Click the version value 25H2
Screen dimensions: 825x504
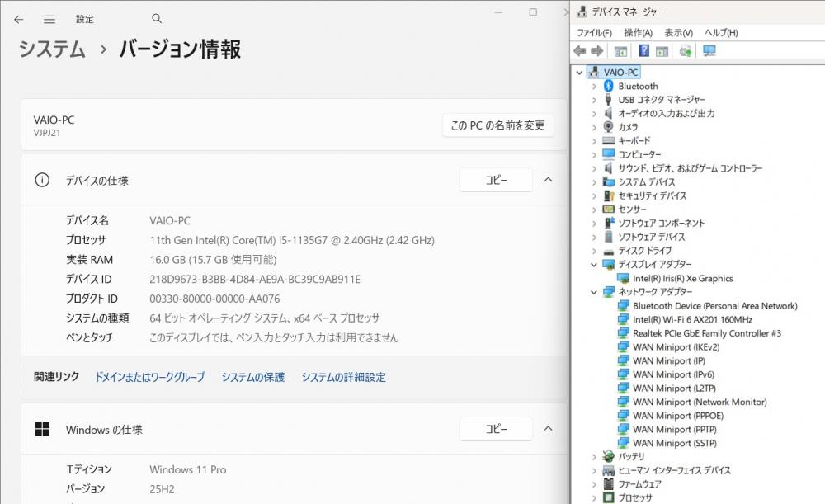(x=162, y=489)
